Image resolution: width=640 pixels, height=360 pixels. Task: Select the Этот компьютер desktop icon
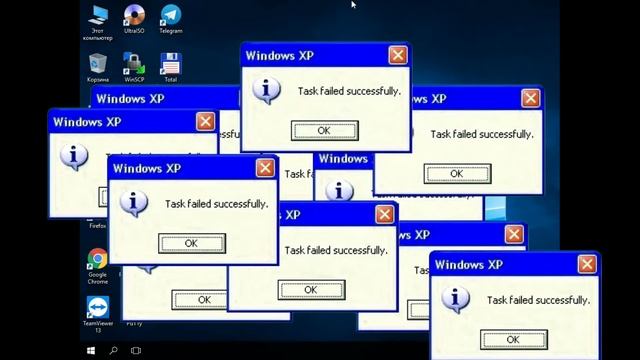pos(98,22)
